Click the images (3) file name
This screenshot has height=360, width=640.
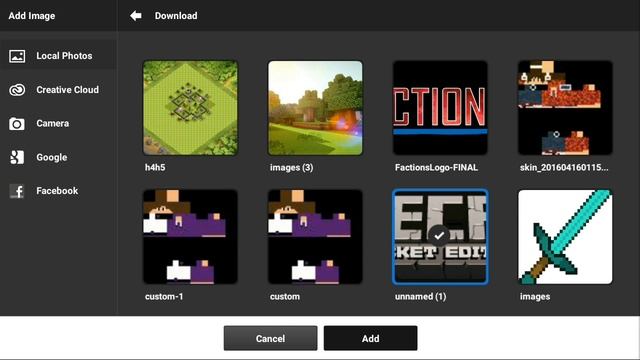point(291,168)
